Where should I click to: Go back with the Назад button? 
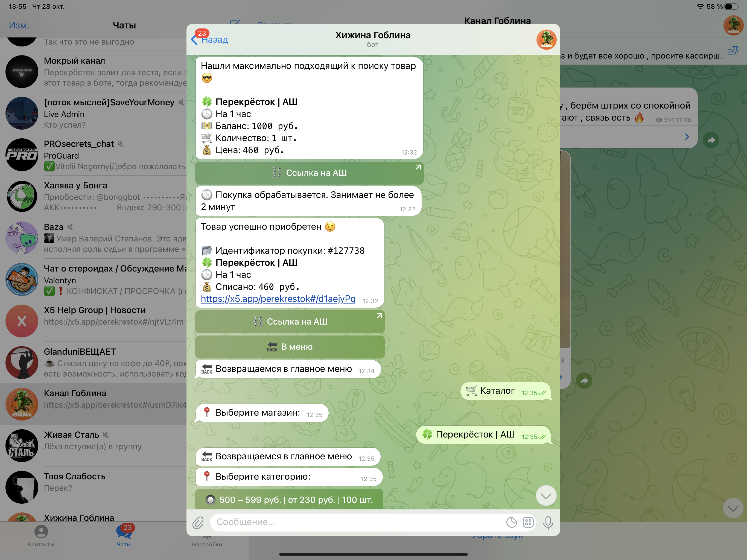pyautogui.click(x=210, y=40)
